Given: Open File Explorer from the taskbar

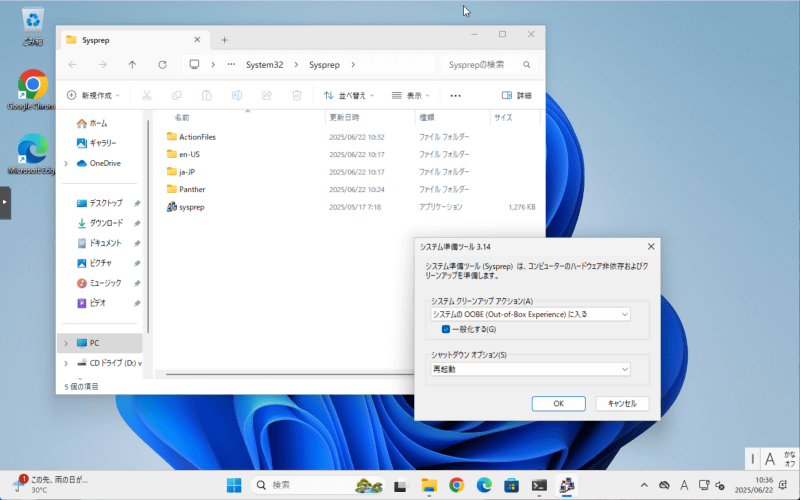Looking at the screenshot, I should (429, 485).
